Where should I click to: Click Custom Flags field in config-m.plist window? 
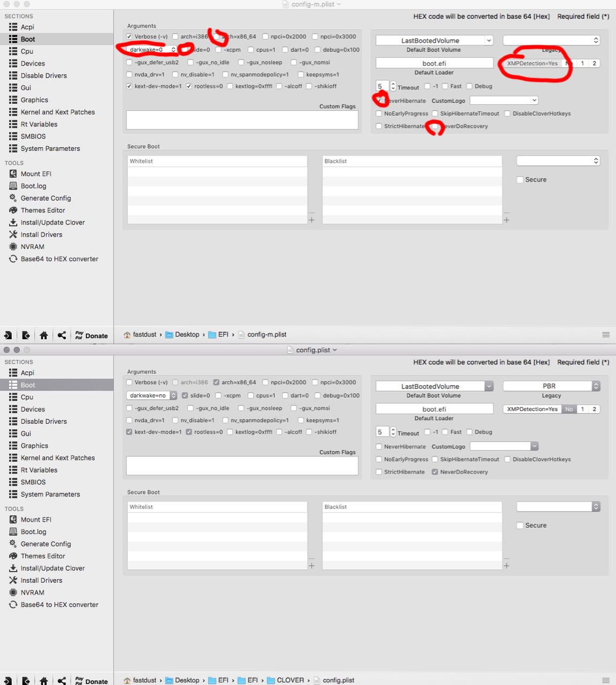[x=242, y=120]
